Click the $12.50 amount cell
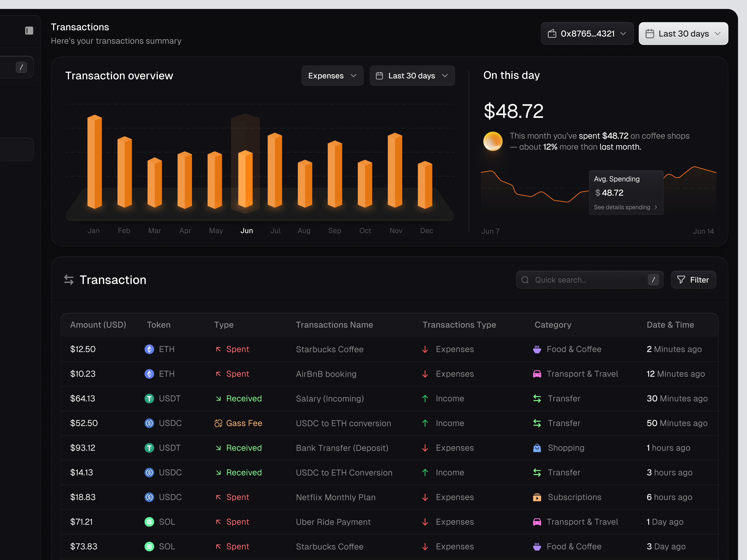747x560 pixels. [83, 349]
